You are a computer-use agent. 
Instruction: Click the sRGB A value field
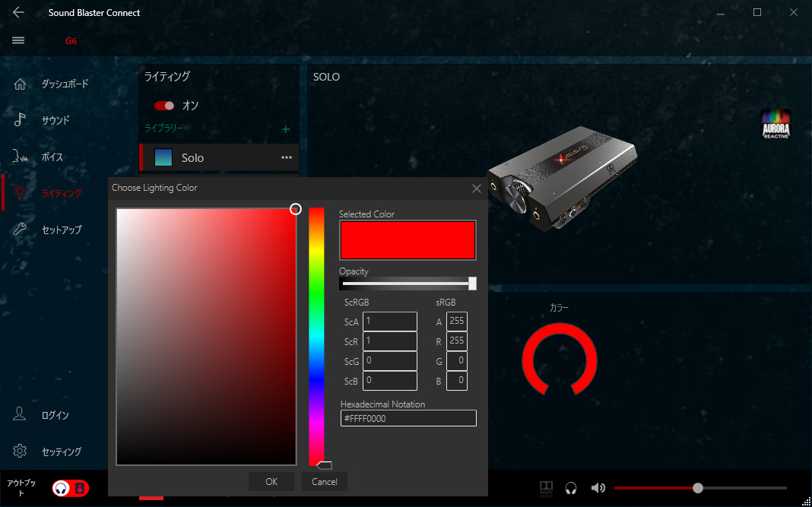(457, 322)
